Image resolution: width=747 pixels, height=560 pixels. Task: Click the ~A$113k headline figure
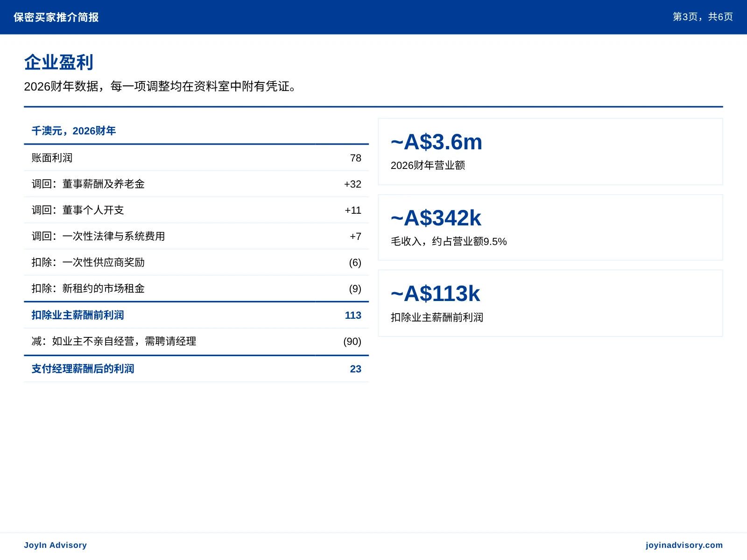pos(436,294)
